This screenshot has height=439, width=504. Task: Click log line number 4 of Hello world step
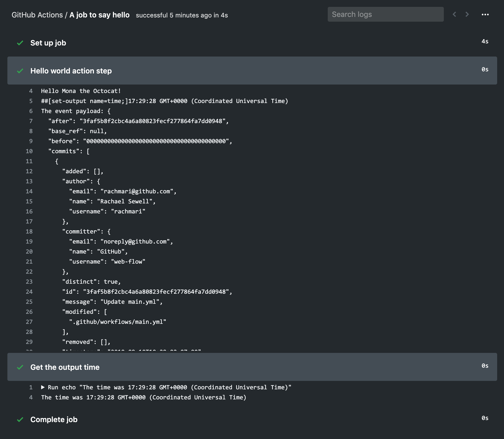31,91
